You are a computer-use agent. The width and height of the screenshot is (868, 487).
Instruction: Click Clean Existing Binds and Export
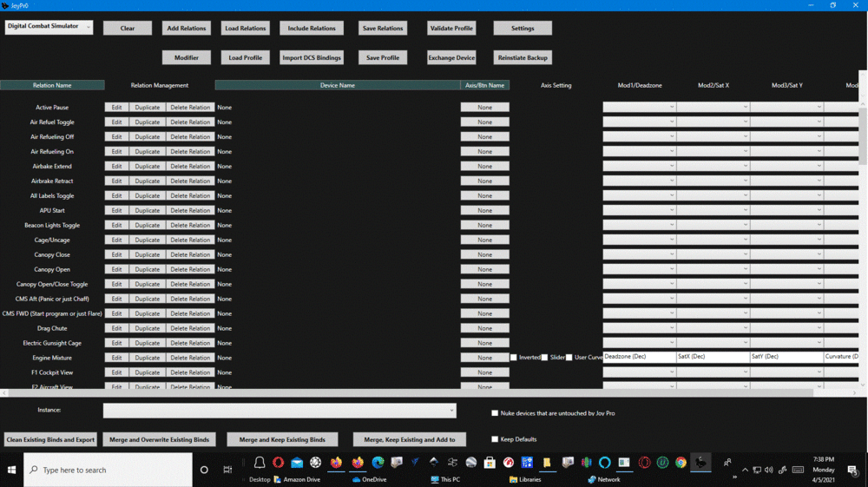[50, 439]
